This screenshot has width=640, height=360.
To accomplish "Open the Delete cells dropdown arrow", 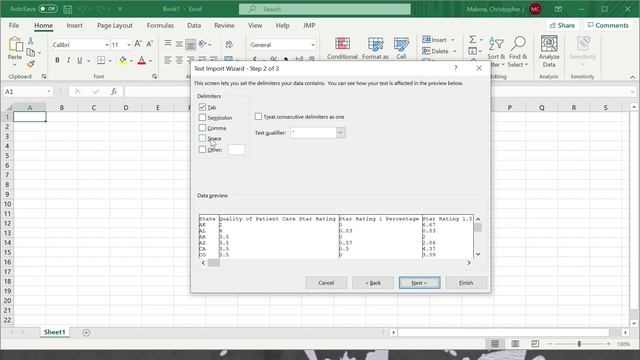I will point(454,51).
